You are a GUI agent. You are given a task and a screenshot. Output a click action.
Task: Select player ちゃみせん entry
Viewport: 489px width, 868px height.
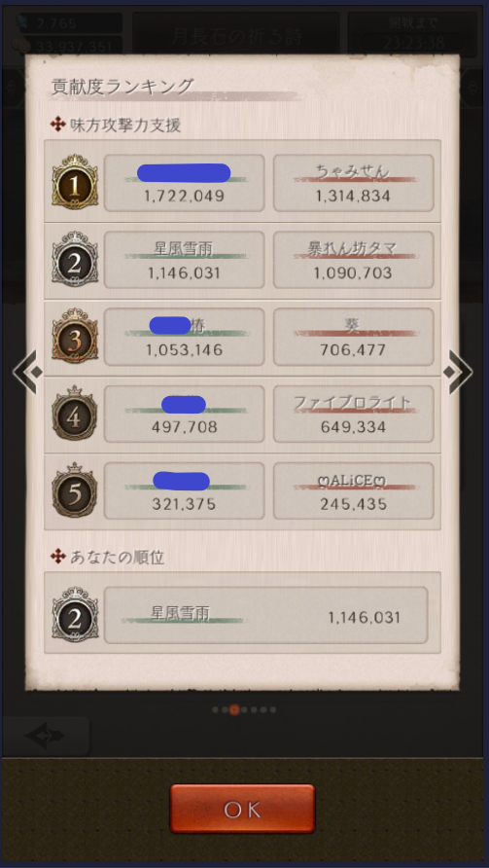354,183
